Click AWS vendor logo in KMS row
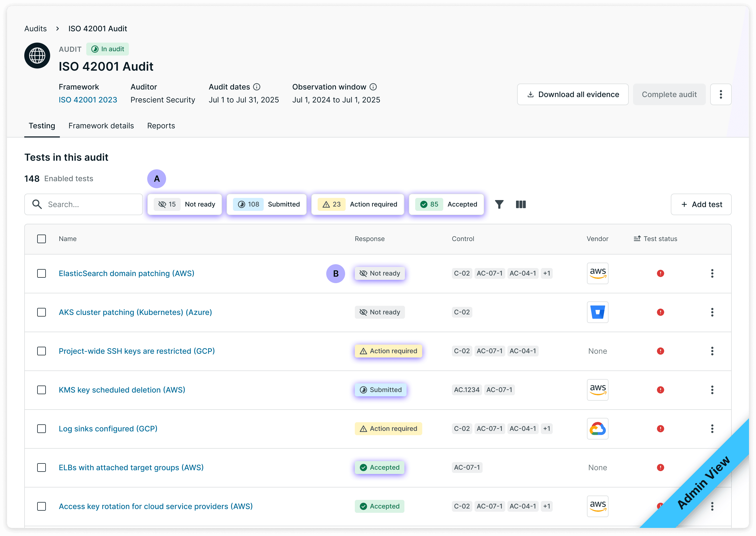The image size is (756, 536). [x=597, y=390]
